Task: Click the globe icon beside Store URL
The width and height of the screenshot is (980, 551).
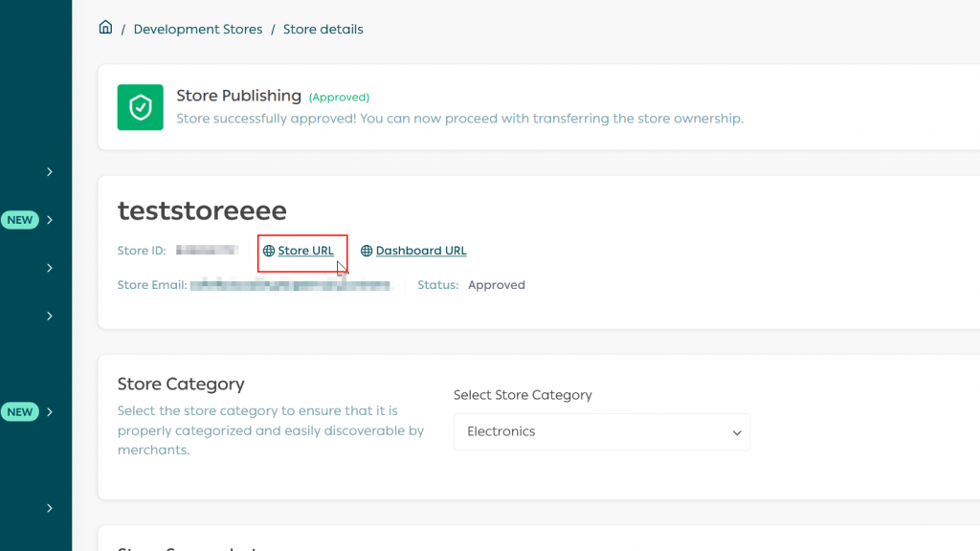Action: coord(269,251)
